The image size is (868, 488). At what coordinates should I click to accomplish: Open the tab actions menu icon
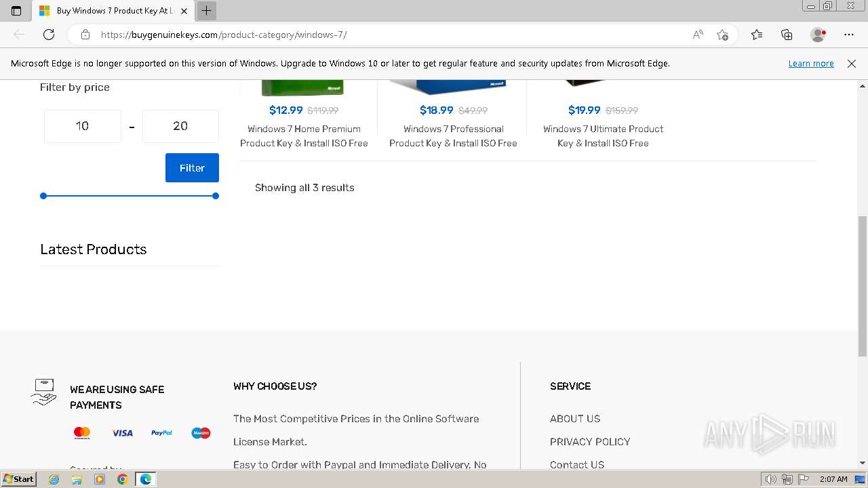pyautogui.click(x=16, y=11)
